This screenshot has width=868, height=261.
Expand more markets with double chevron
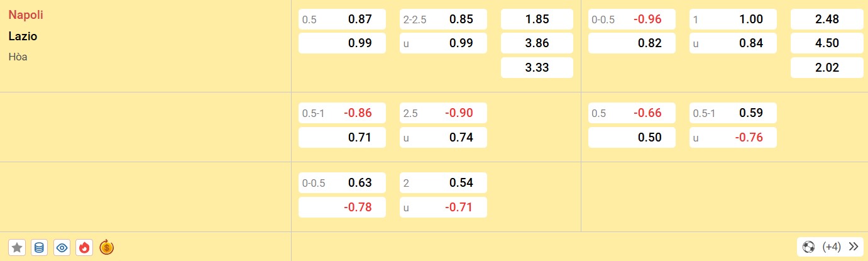pos(853,247)
